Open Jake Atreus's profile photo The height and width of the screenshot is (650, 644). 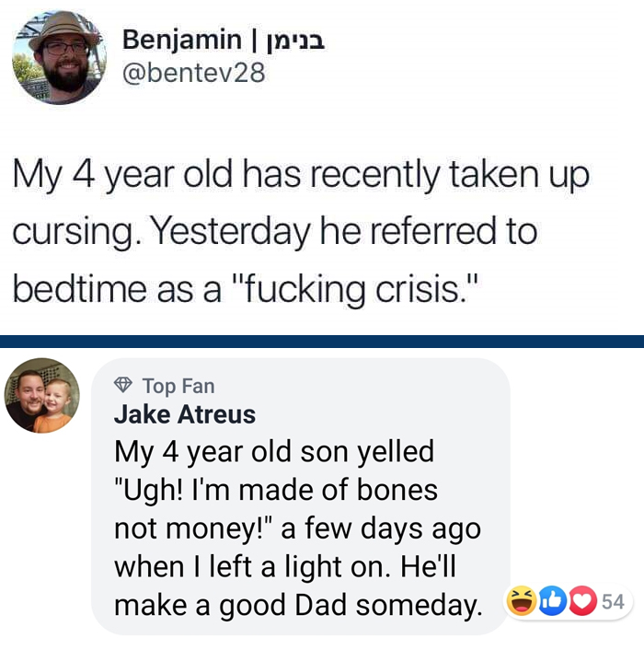coord(42,395)
